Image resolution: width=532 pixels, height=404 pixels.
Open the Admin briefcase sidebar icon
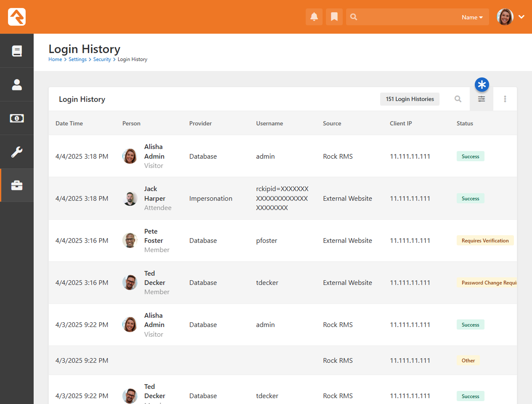click(17, 186)
